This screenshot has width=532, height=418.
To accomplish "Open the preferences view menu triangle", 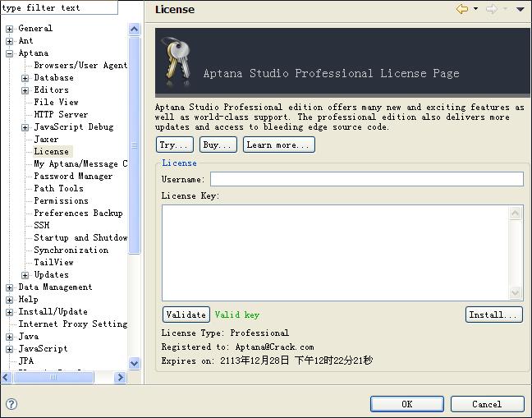I will [521, 9].
